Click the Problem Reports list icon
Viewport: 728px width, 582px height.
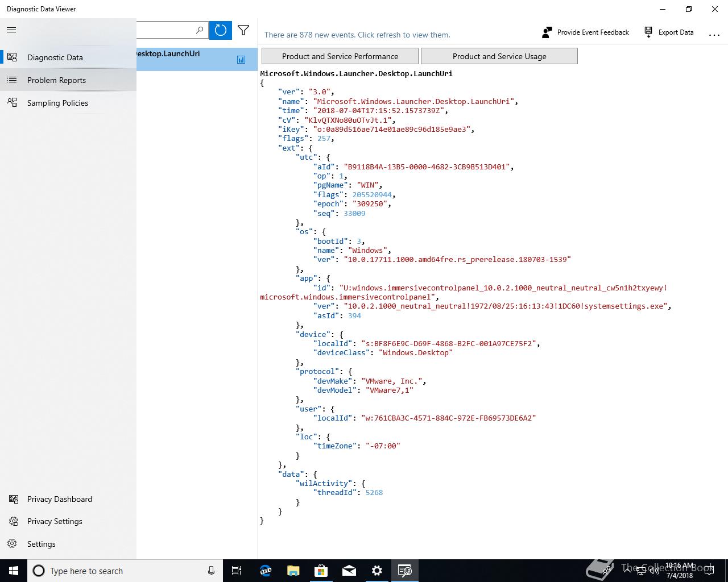[12, 80]
